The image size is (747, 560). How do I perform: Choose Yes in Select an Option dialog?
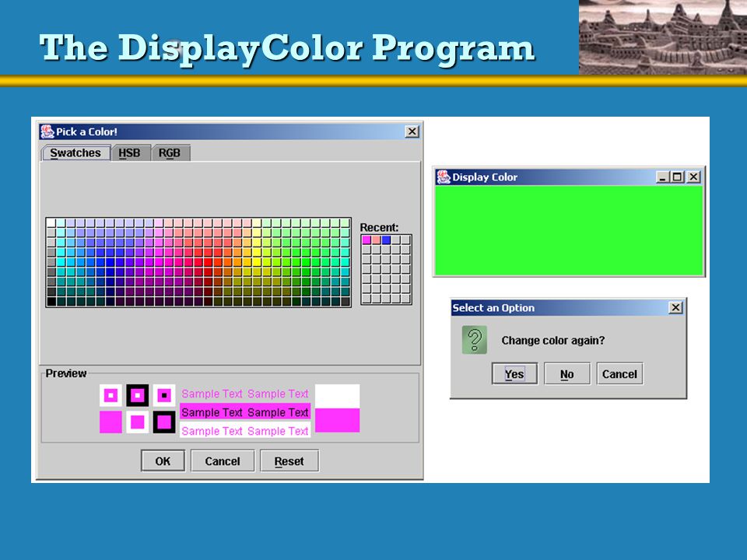click(x=514, y=374)
